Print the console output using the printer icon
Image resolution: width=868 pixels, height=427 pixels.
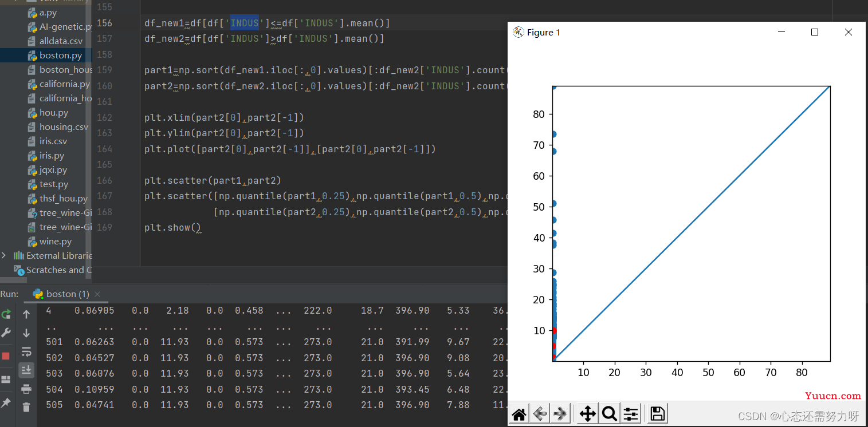[x=26, y=389]
